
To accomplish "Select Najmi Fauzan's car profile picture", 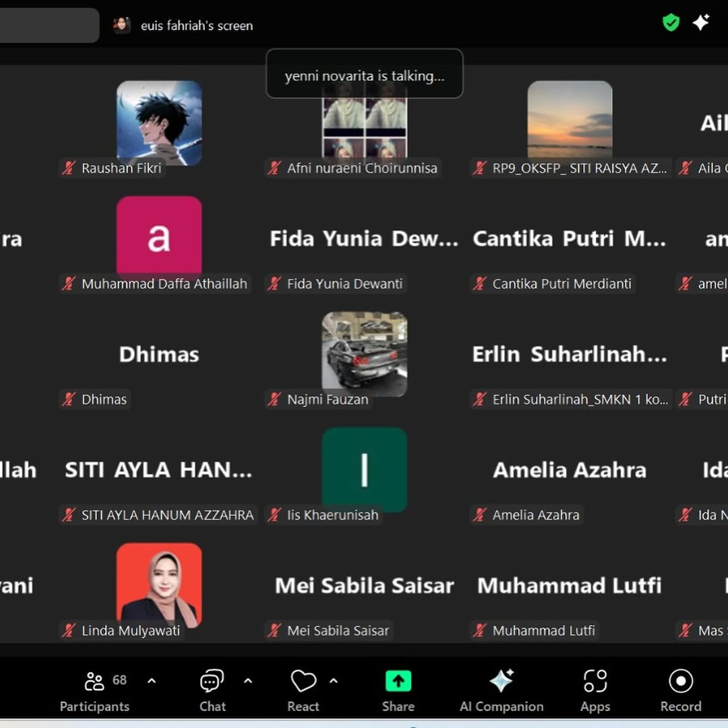I will [x=365, y=353].
